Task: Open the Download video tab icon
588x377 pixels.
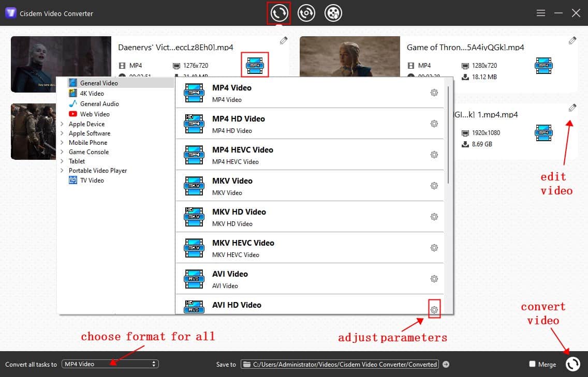Action: coord(333,13)
